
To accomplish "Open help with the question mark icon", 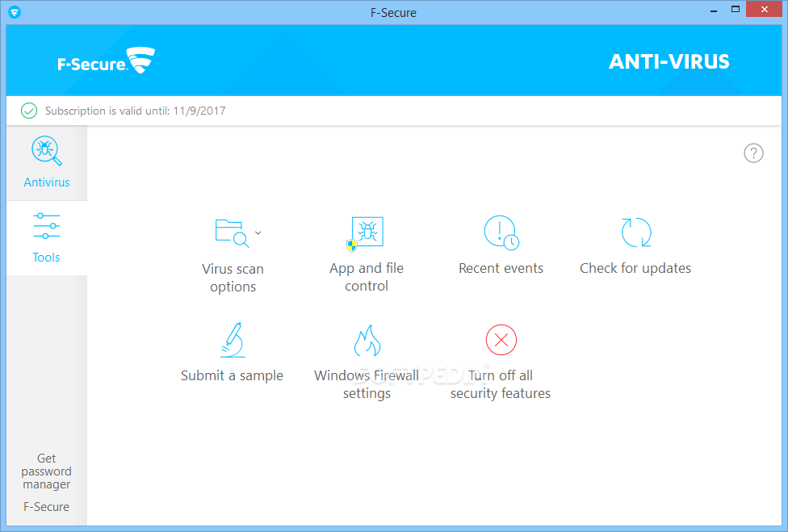I will tap(753, 153).
